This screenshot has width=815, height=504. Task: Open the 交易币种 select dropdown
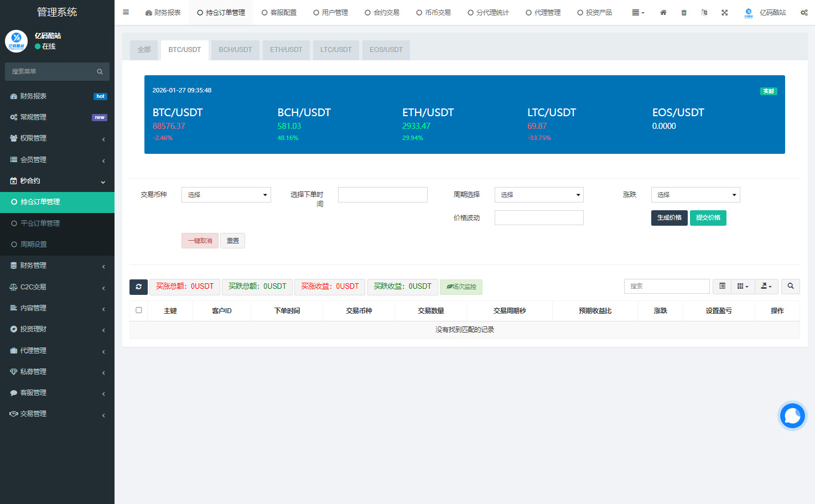click(x=226, y=195)
